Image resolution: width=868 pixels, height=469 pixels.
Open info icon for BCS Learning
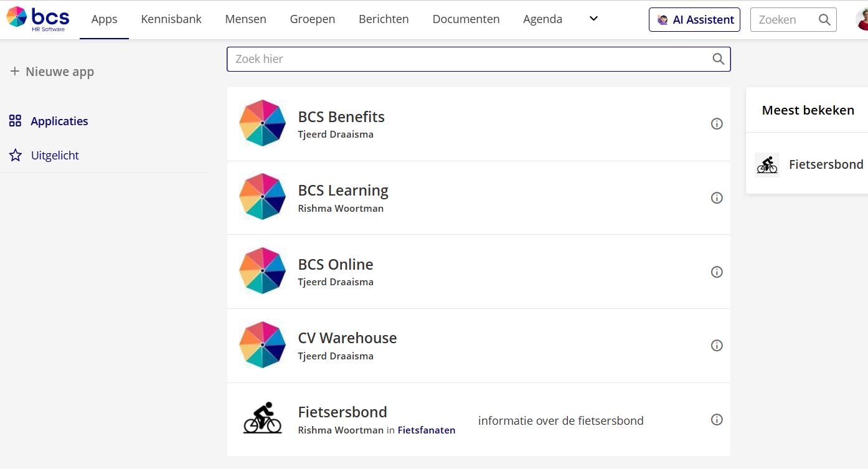point(717,198)
